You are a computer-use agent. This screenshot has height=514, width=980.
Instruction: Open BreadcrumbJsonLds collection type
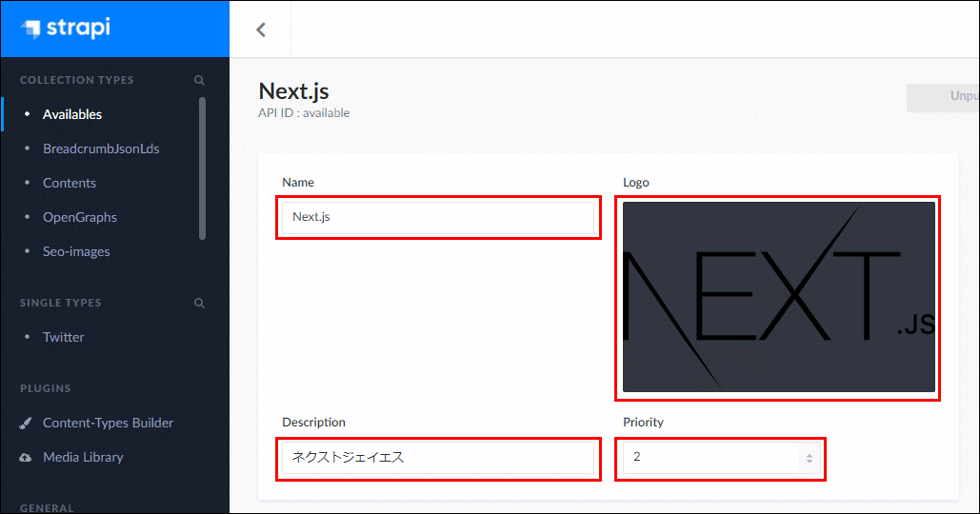[101, 148]
